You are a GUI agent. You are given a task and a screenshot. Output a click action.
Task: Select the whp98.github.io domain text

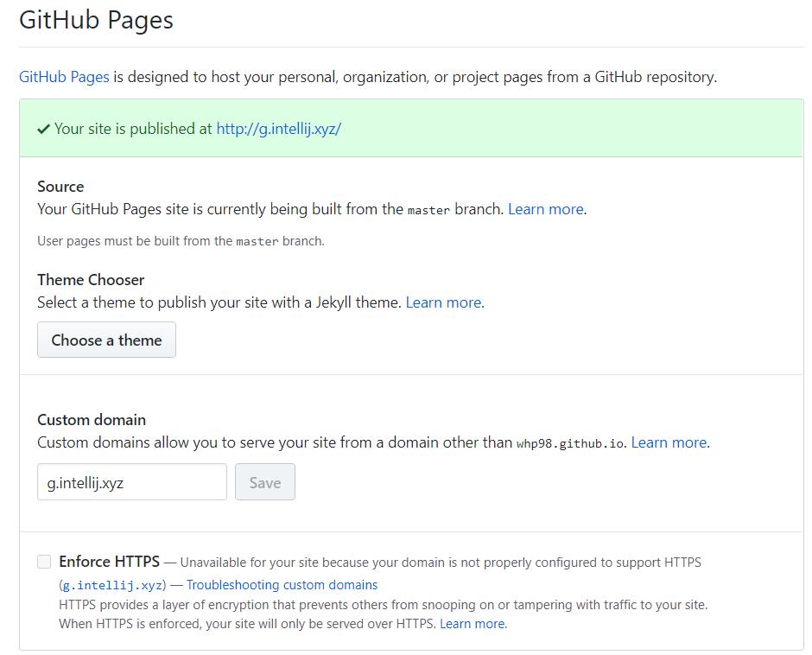(569, 443)
